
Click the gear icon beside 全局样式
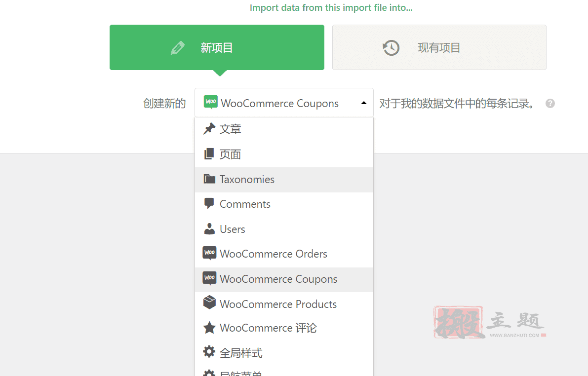point(209,352)
